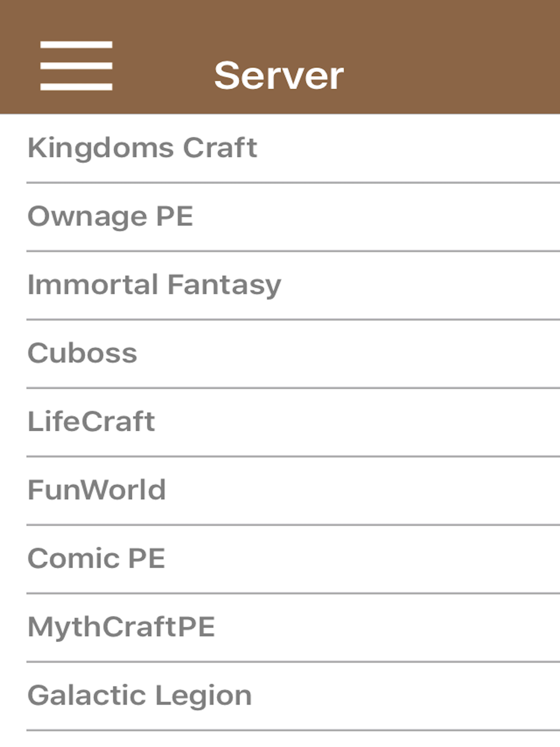
Task: Choose Immortal Fantasy from the list
Action: coord(280,285)
